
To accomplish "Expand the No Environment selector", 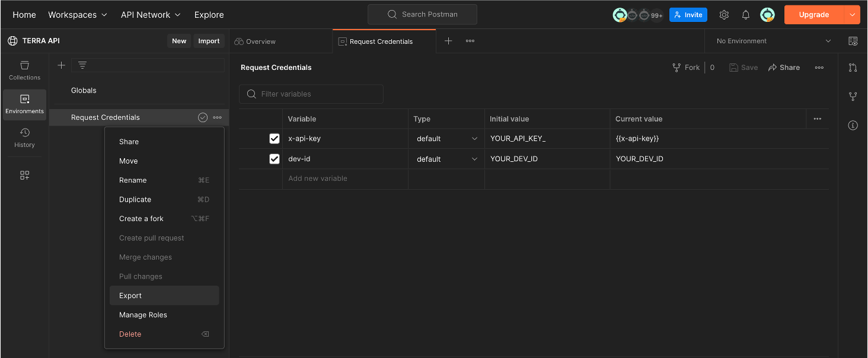I will (773, 41).
